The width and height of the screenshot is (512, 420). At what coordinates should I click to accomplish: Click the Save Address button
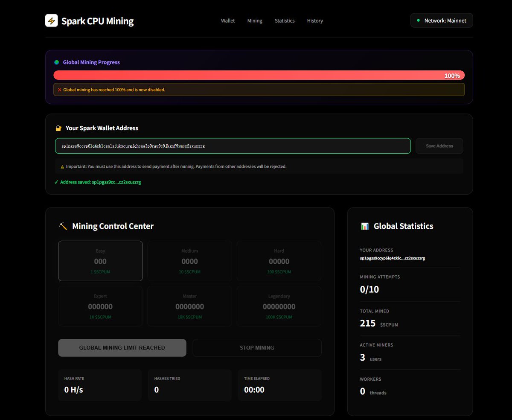point(439,146)
